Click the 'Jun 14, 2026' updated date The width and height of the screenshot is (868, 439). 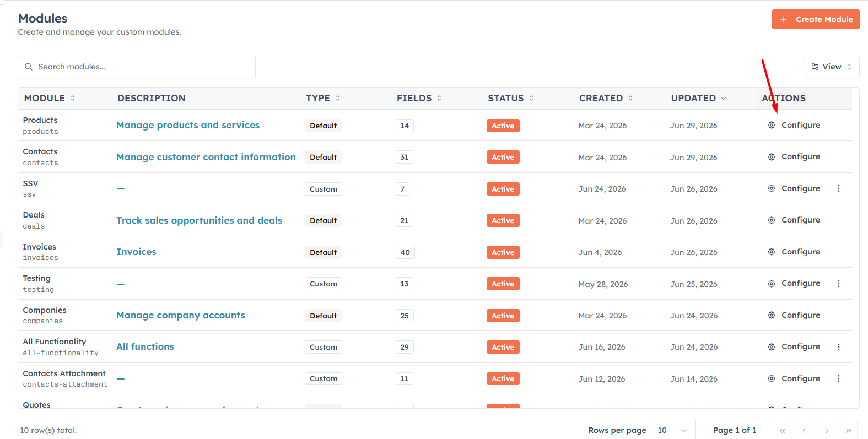click(x=694, y=379)
